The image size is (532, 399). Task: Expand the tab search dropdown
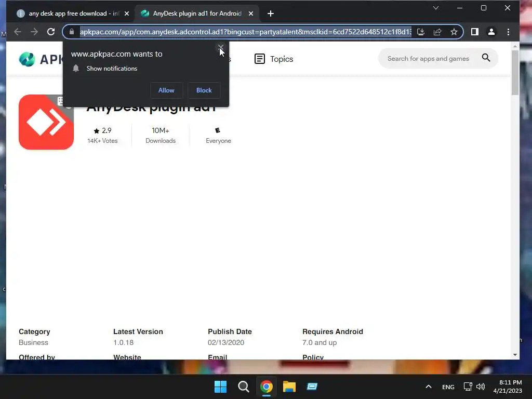(x=436, y=8)
